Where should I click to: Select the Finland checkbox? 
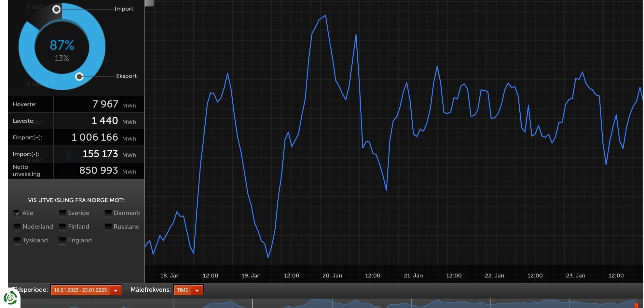pyautogui.click(x=62, y=227)
